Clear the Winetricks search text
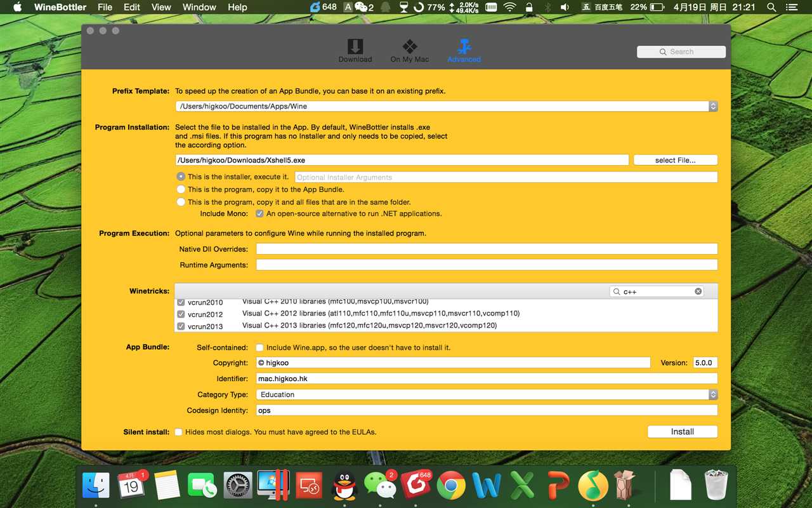 tap(698, 291)
